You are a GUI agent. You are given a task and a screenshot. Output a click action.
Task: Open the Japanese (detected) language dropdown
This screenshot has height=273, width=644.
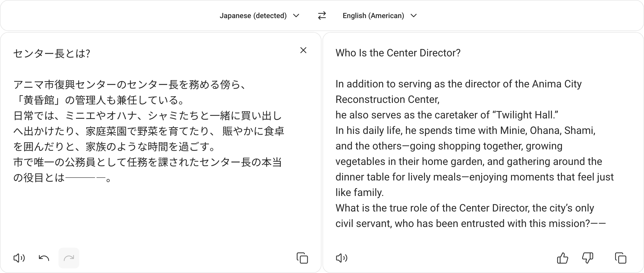pos(260,16)
